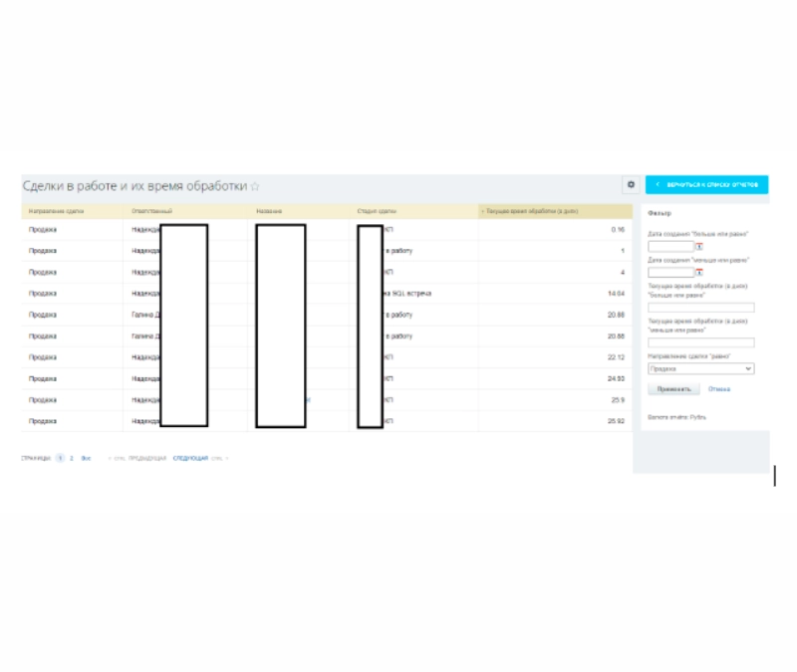Image resolution: width=797 pixels, height=672 pixels.
Task: Apply filter with "Применить" button
Action: point(673,389)
